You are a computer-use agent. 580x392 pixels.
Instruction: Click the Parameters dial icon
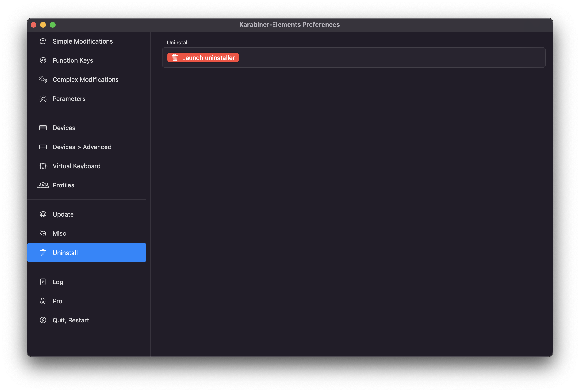click(x=43, y=99)
